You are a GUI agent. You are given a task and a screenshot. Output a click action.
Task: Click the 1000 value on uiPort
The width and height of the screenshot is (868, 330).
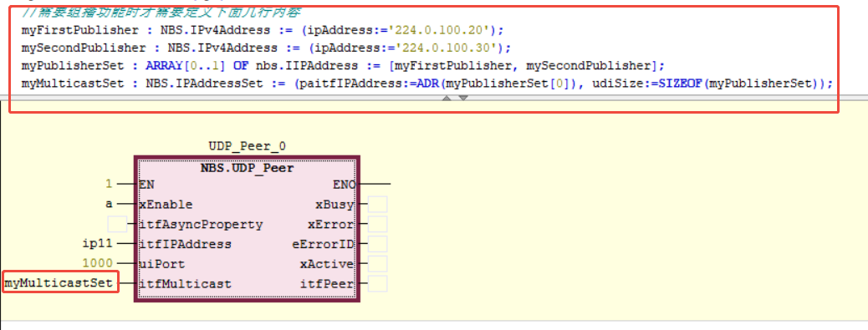coord(98,264)
